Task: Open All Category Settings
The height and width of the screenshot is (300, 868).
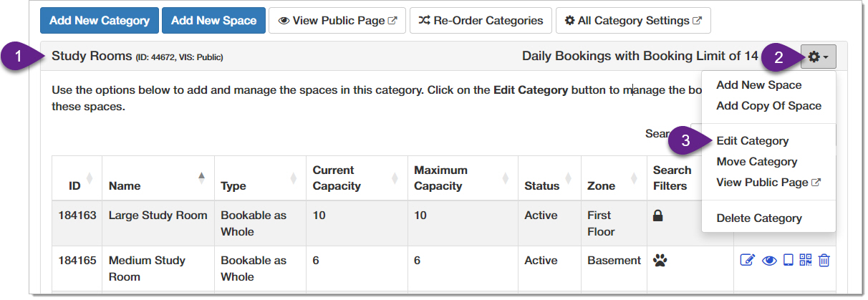Action: coord(633,21)
